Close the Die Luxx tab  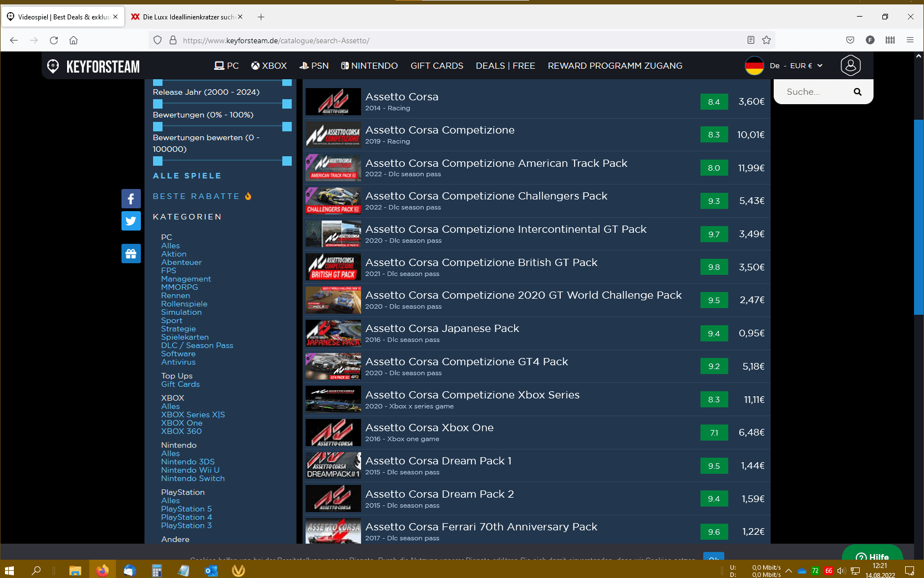click(x=240, y=17)
